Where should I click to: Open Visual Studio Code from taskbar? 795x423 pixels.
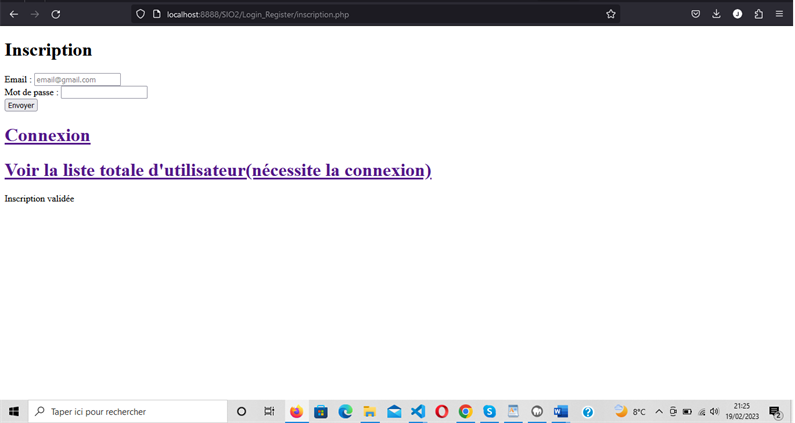(x=418, y=411)
